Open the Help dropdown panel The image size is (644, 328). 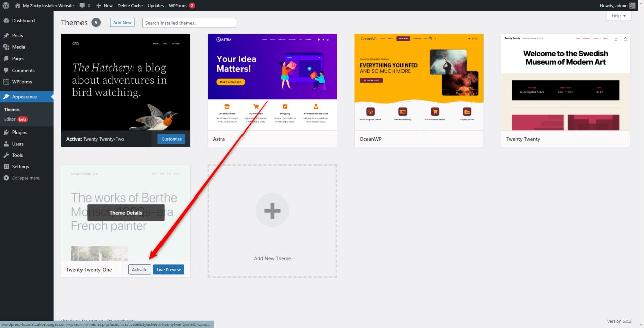pyautogui.click(x=618, y=16)
